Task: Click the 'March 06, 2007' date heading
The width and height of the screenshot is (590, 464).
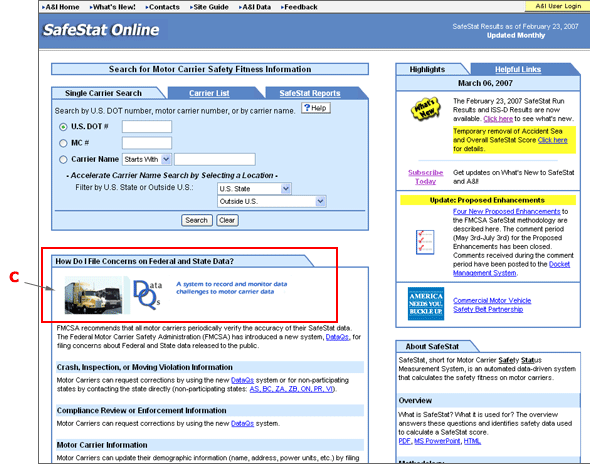Action: click(x=485, y=83)
